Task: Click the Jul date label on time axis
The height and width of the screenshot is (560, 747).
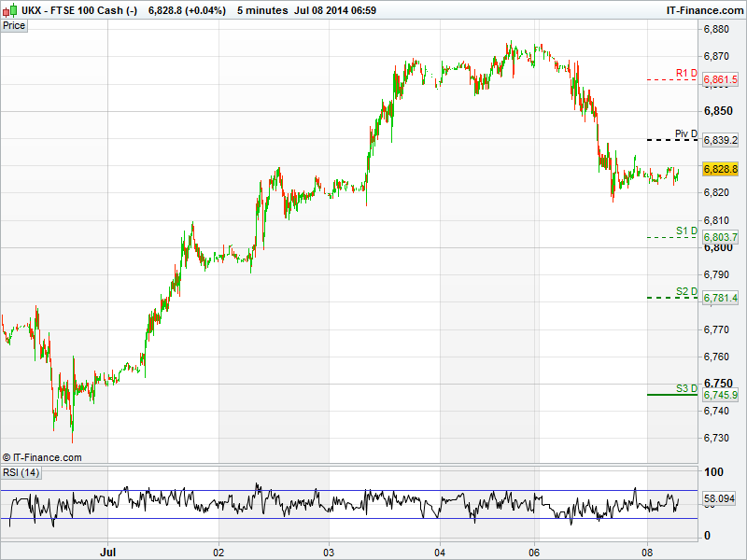Action: tap(108, 553)
